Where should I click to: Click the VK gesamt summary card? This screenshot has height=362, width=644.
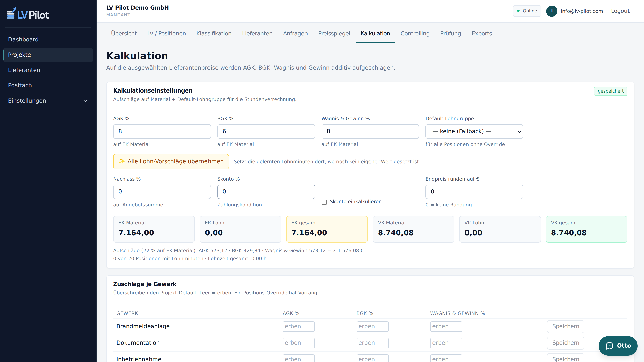pos(586,229)
